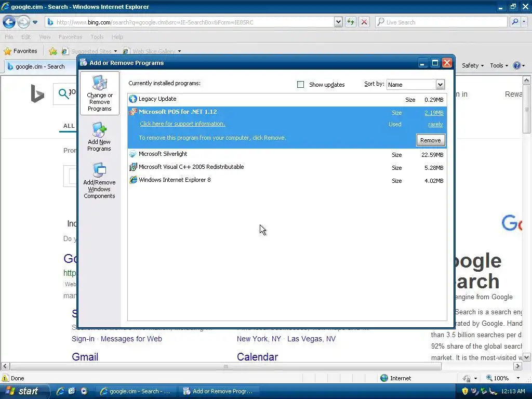Viewport: 532px width, 399px height.
Task: Open the Calendar link on Bing page
Action: 257,357
